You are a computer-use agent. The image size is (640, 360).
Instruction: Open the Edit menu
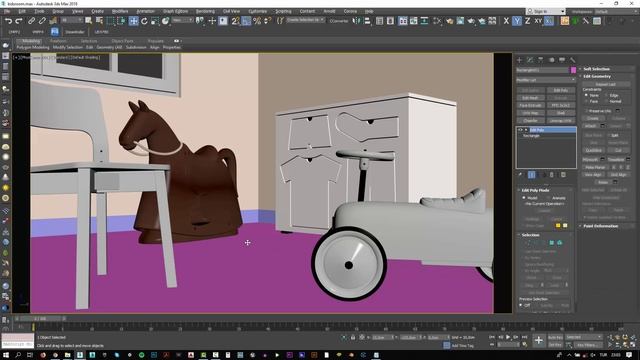[x=22, y=11]
